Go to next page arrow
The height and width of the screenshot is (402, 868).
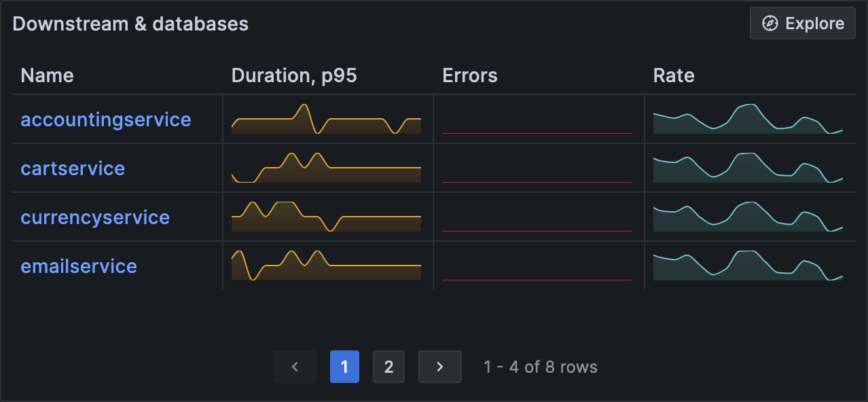(x=439, y=367)
